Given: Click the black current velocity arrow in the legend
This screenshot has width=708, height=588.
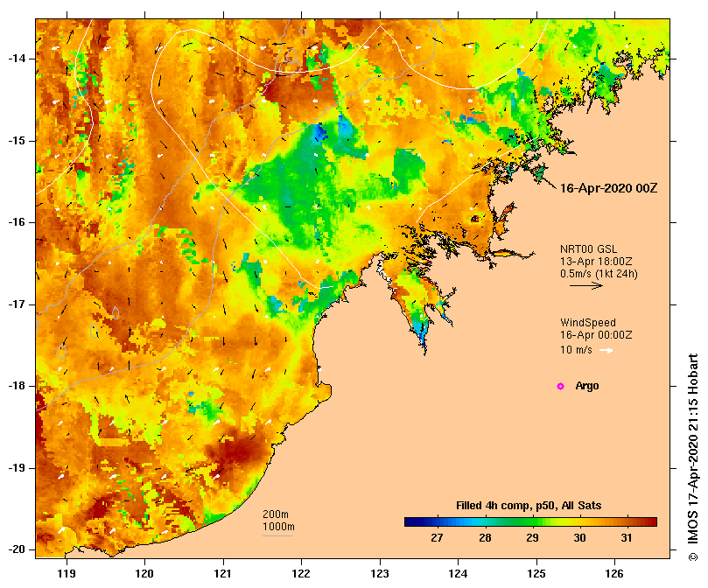Looking at the screenshot, I should point(586,285).
